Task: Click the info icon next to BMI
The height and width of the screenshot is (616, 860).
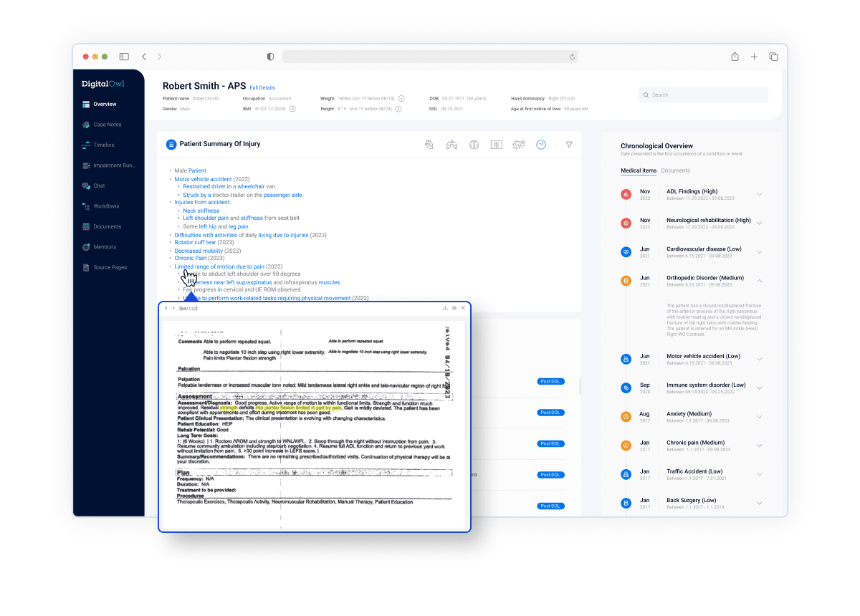Action: tap(292, 109)
